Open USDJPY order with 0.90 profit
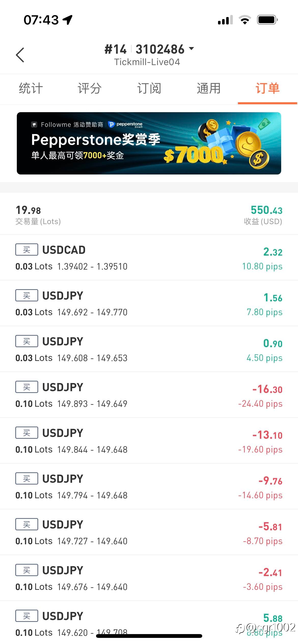Image resolution: width=298 pixels, height=644 pixels. 149,349
